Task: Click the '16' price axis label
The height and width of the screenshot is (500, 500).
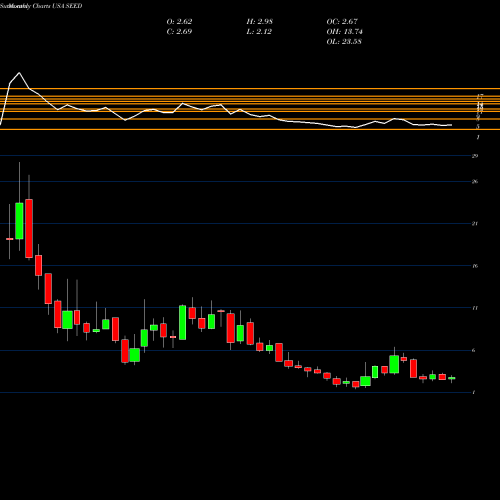Action: tap(475, 266)
